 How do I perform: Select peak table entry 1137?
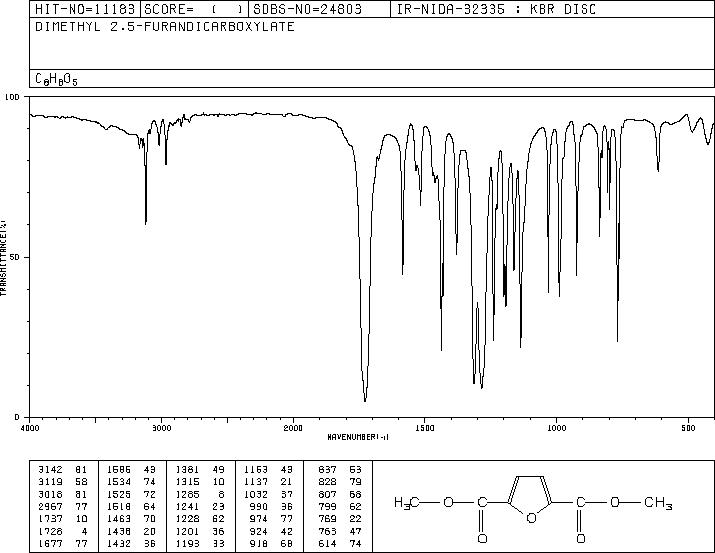pyautogui.click(x=269, y=481)
